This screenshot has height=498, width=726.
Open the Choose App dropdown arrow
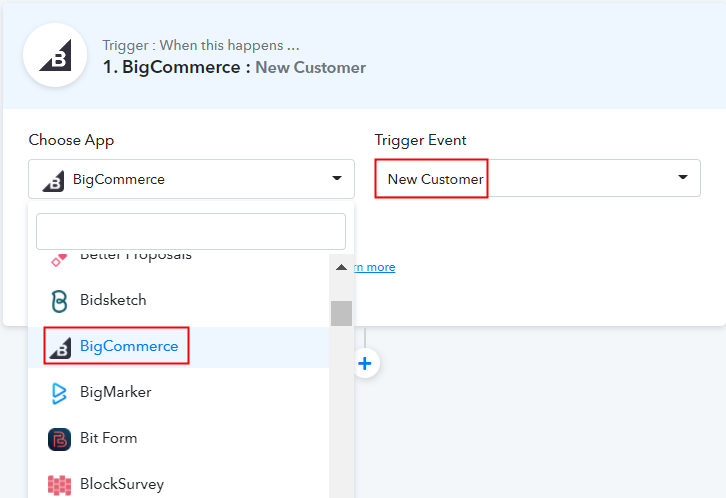[337, 178]
